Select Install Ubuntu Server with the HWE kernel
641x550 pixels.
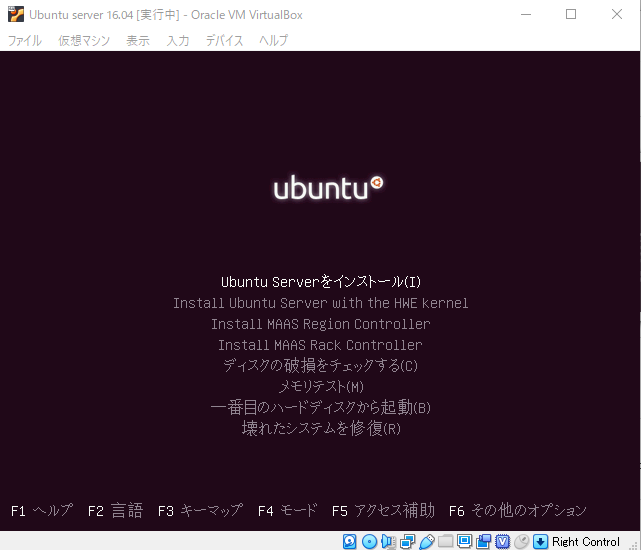pyautogui.click(x=320, y=303)
